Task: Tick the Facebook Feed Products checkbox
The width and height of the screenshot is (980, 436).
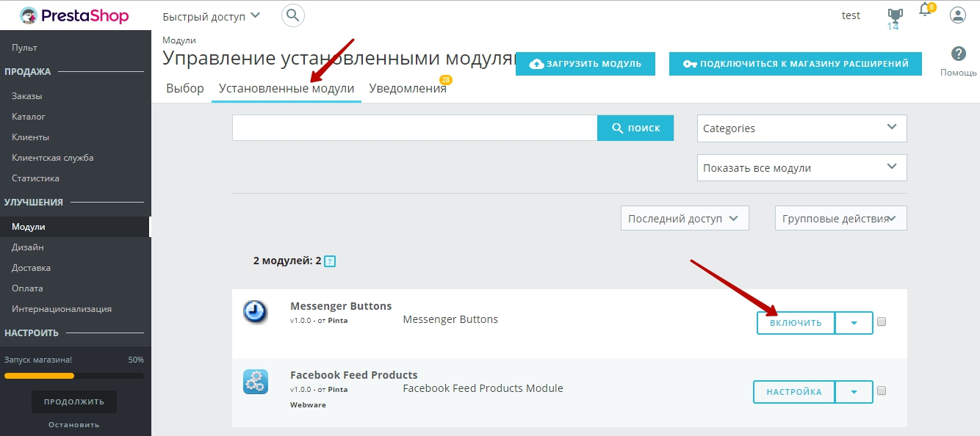Action: (882, 390)
